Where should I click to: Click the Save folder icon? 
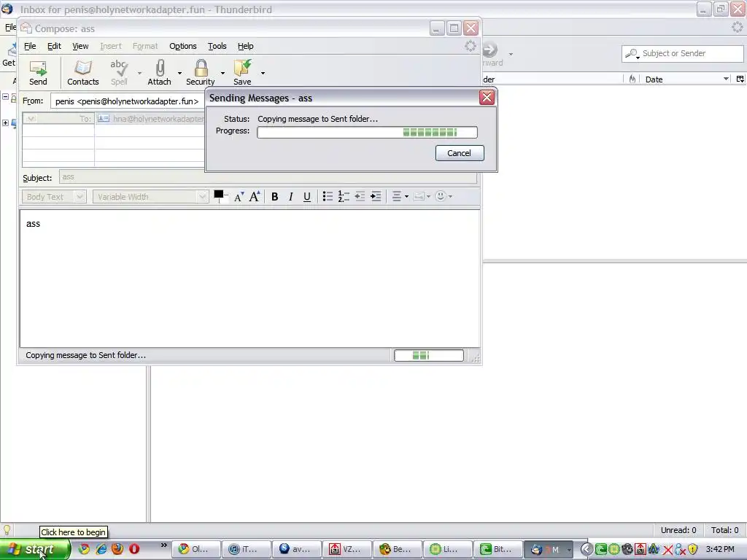pos(242,72)
